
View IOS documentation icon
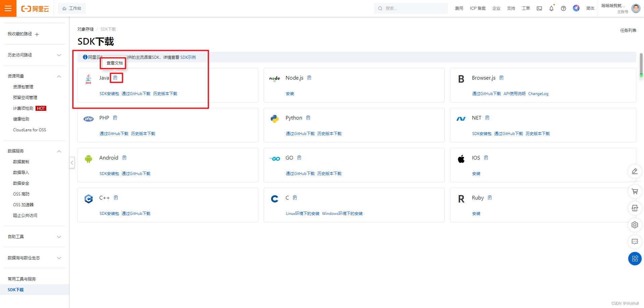(x=486, y=158)
